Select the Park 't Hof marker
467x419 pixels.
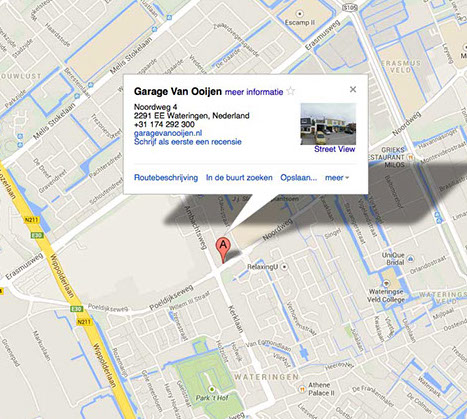click(211, 389)
